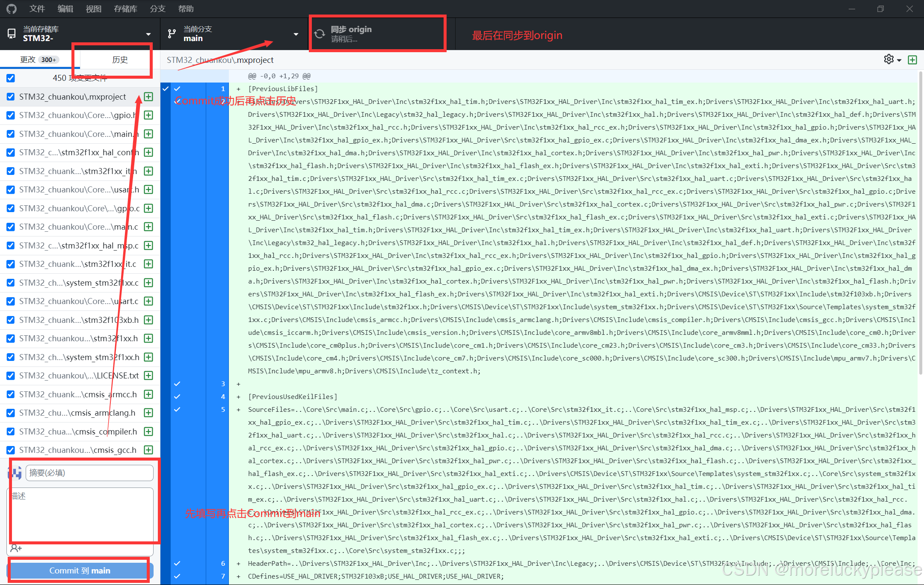Open the 存储库 menu
924x585 pixels.
coord(125,9)
